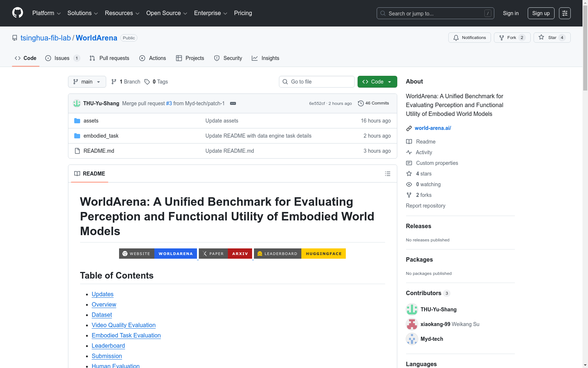The image size is (588, 368).
Task: Open the README.md file name
Action: point(99,151)
